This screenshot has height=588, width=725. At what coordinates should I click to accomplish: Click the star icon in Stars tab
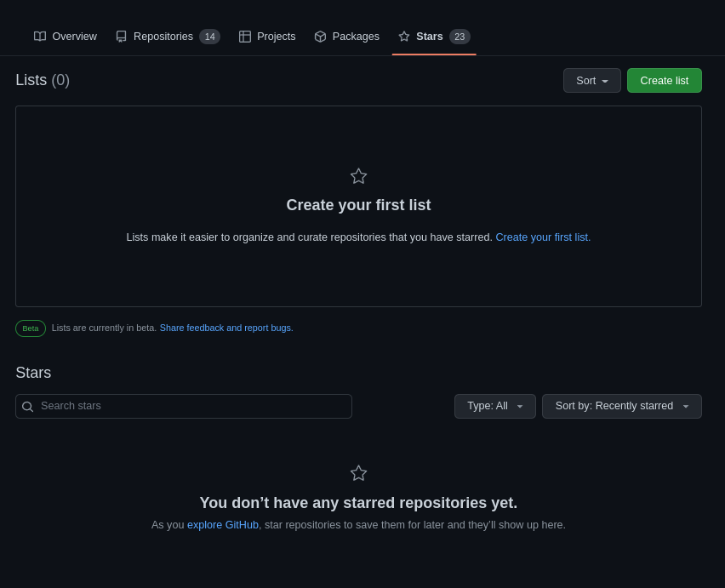(x=404, y=37)
